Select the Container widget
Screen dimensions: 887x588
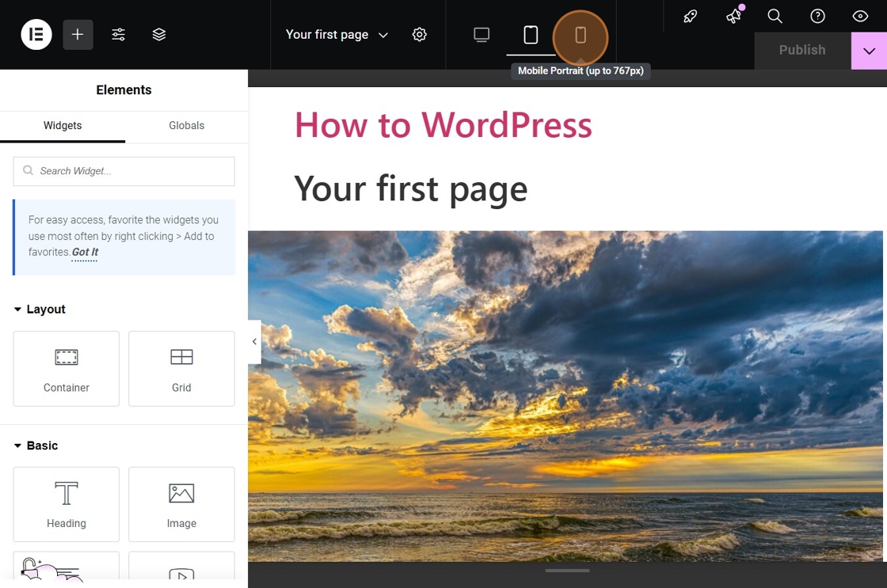[x=67, y=369]
